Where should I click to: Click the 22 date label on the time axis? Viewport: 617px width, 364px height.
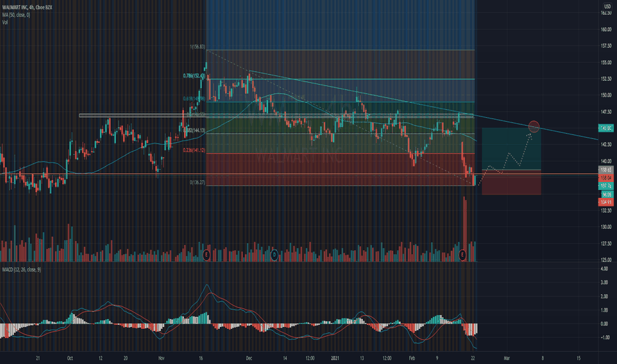click(473, 358)
